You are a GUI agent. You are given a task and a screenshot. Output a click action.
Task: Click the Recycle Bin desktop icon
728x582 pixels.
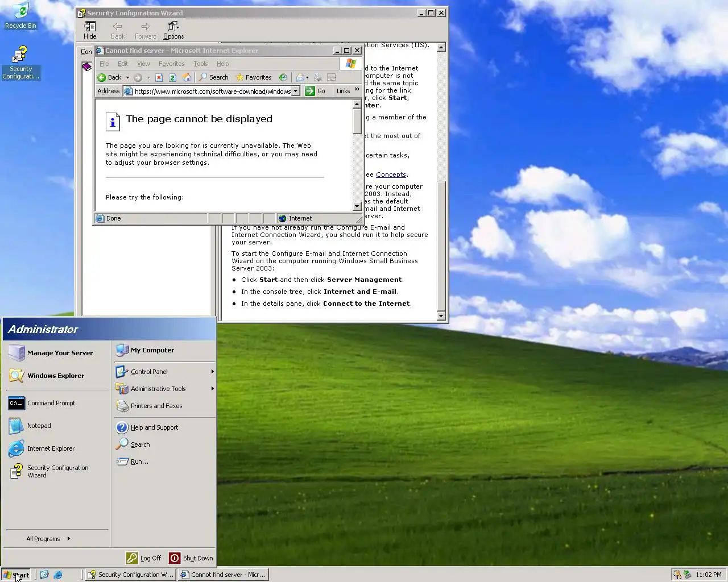point(20,15)
